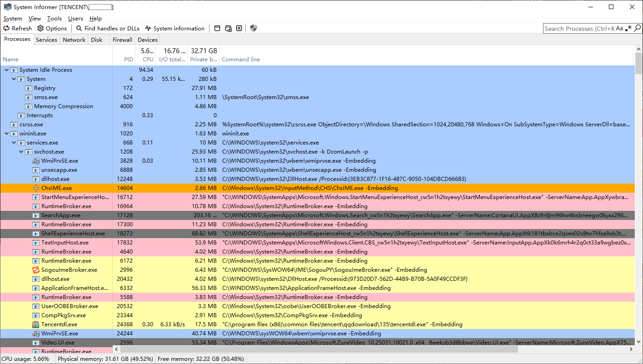Click the csrss.exe process icon

(14, 125)
